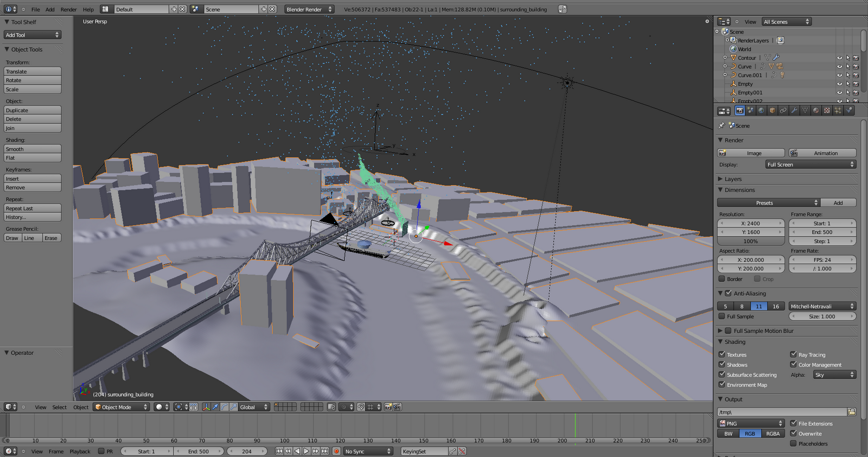
Task: Play the animation forward
Action: [307, 451]
